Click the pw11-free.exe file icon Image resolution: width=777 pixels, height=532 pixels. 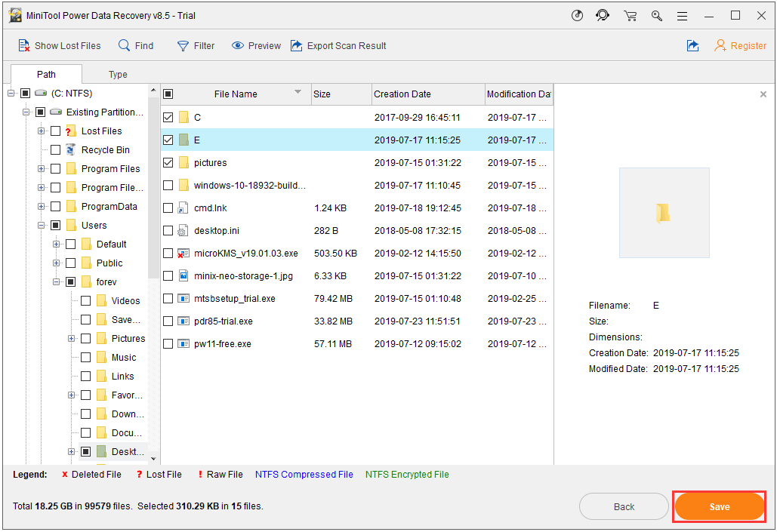click(x=183, y=344)
